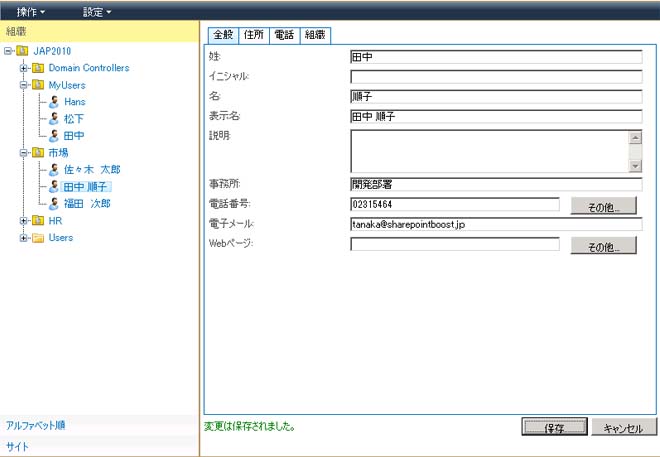Click the 事務所 input field
Viewport: 660px width, 457px height.
pos(496,184)
